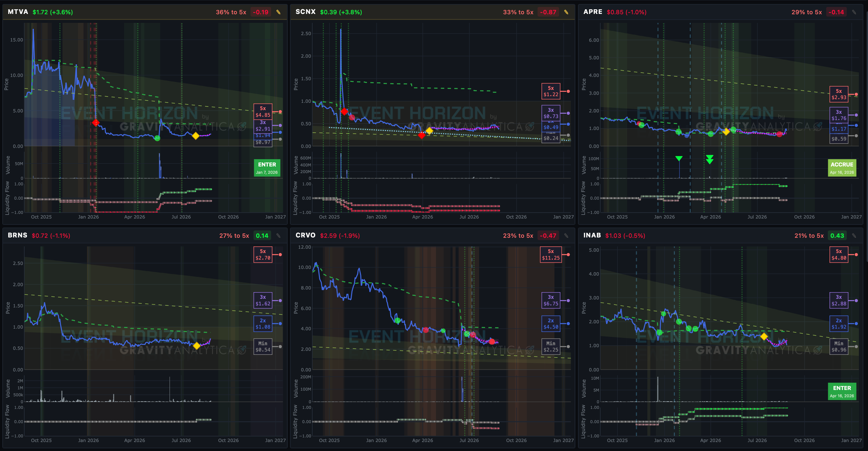Viewport: 868px width, 451px height.
Task: Select the 5x $2.93 target label on APRE
Action: click(x=839, y=94)
